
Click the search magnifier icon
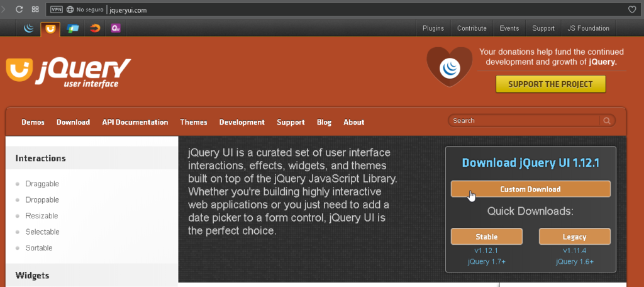coord(607,120)
